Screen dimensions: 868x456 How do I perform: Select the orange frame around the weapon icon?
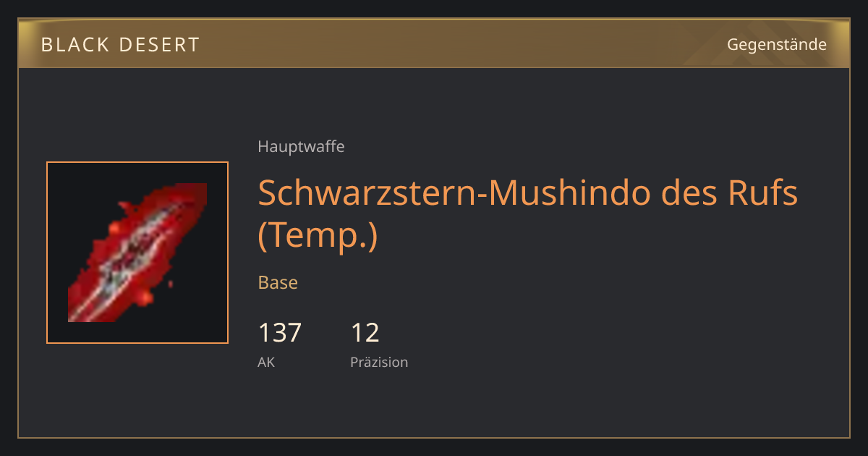tap(137, 253)
